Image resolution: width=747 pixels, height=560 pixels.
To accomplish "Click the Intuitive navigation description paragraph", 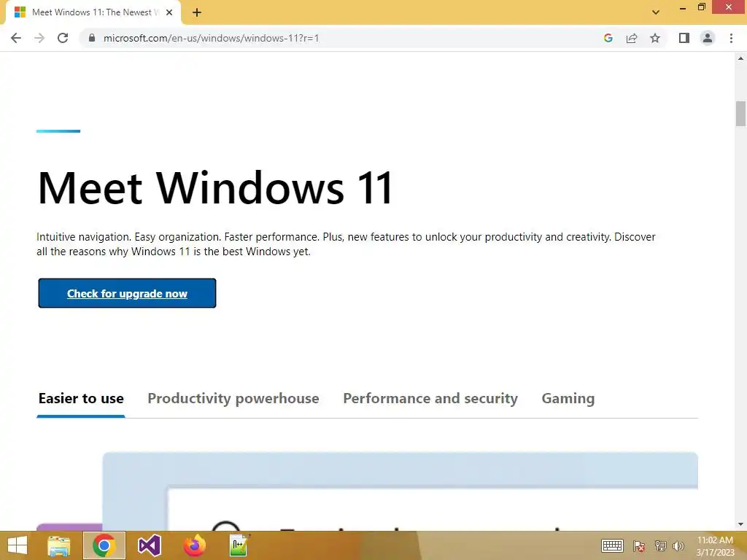I will pyautogui.click(x=346, y=244).
